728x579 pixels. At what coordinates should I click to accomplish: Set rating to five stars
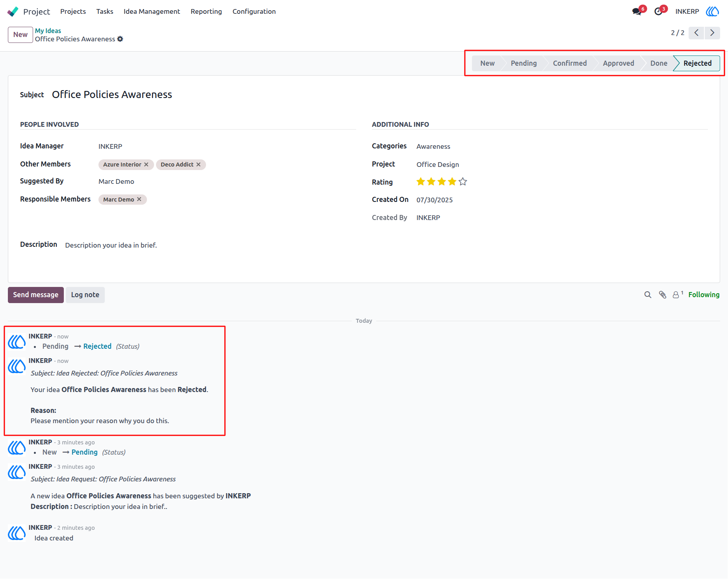pos(463,181)
